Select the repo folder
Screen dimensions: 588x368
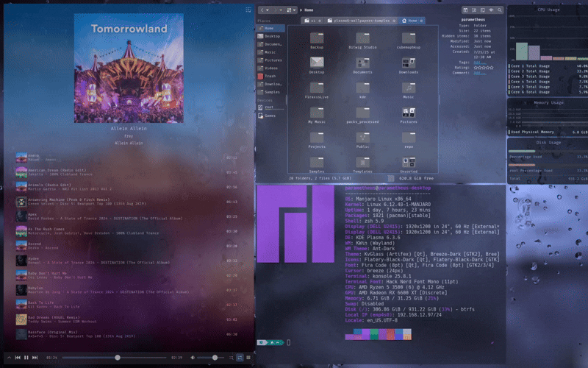click(409, 140)
